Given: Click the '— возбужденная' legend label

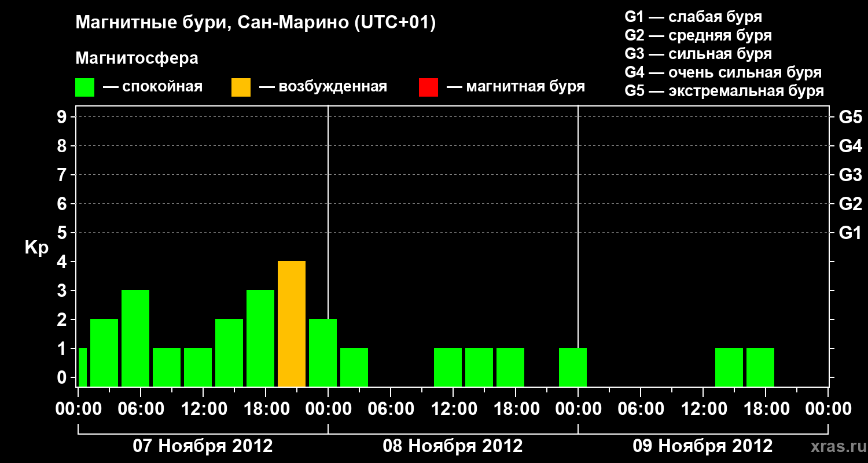Looking at the screenshot, I should coord(323,87).
